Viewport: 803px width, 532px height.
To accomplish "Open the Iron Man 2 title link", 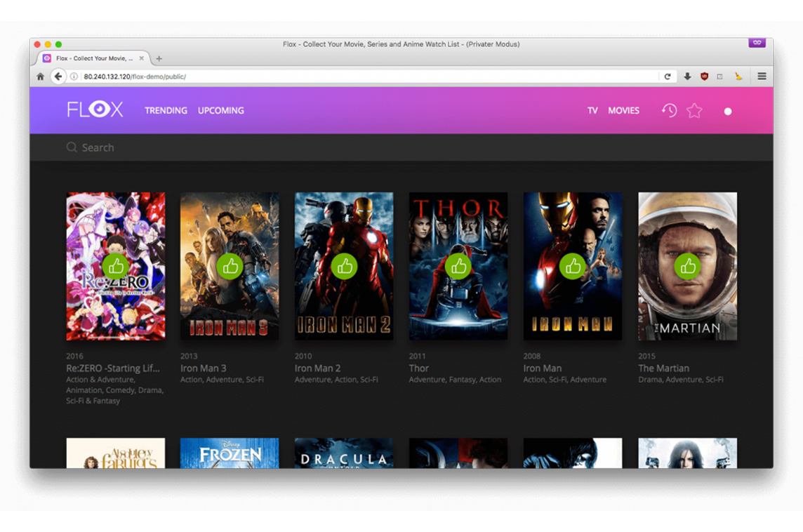I will tap(317, 368).
